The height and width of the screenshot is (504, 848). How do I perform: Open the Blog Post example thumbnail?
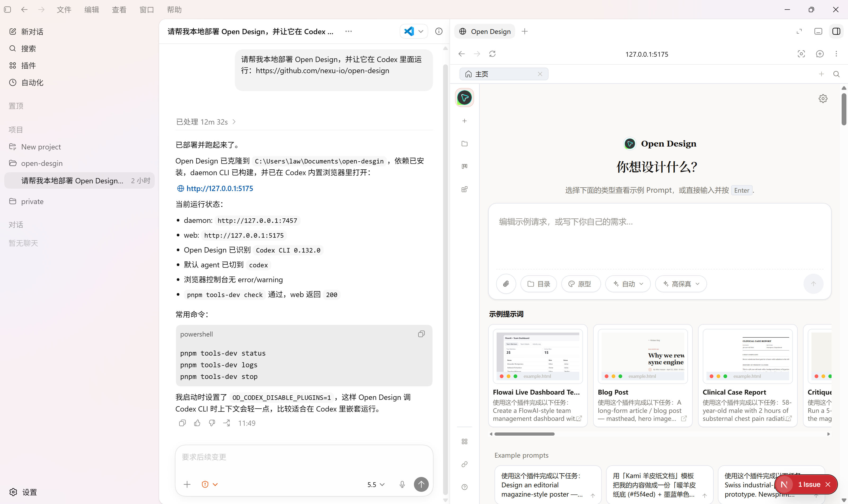pos(643,356)
